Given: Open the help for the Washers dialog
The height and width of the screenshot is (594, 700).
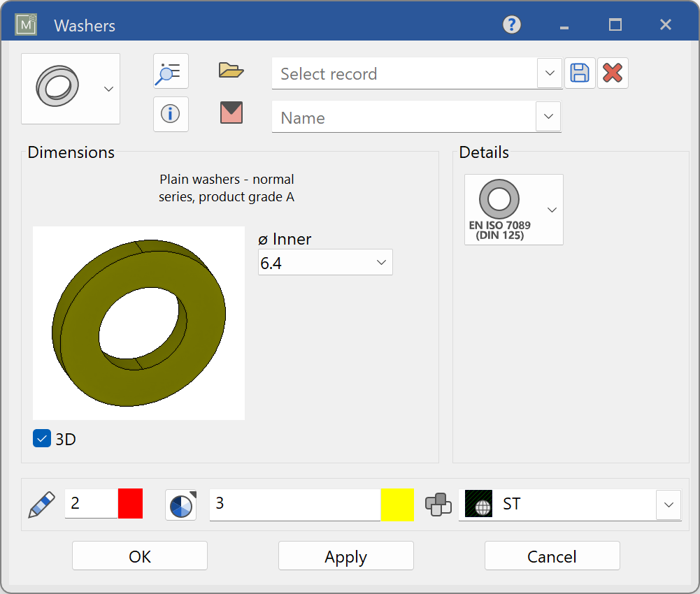Looking at the screenshot, I should (x=511, y=24).
